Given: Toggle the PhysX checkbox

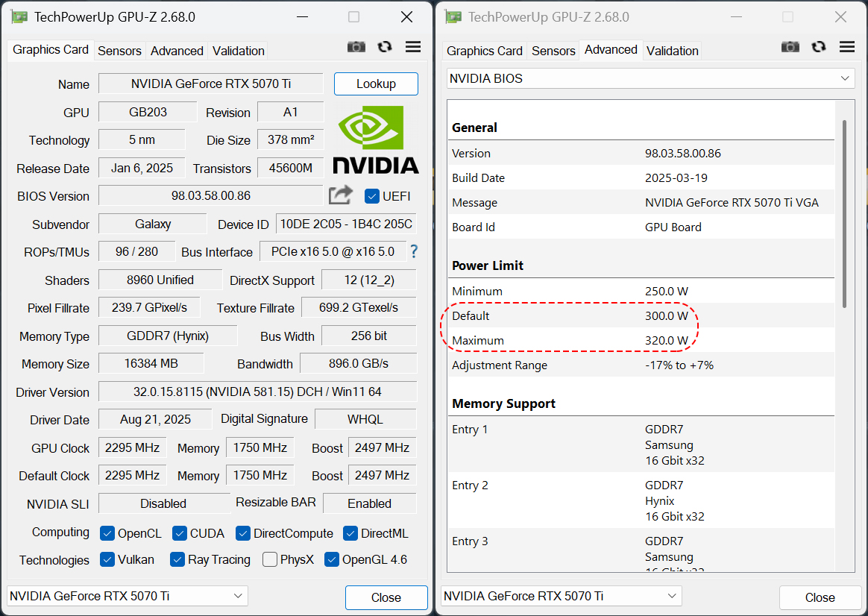Looking at the screenshot, I should (x=270, y=559).
